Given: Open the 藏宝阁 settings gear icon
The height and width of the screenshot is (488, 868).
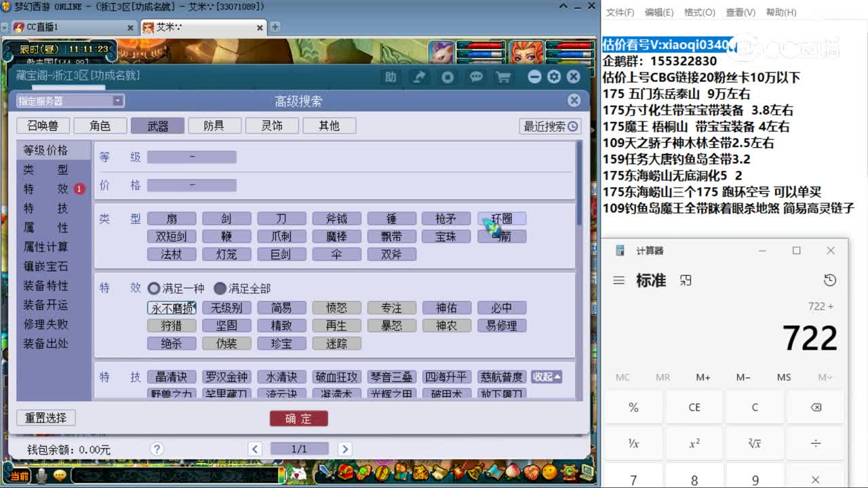Looking at the screenshot, I should 555,77.
